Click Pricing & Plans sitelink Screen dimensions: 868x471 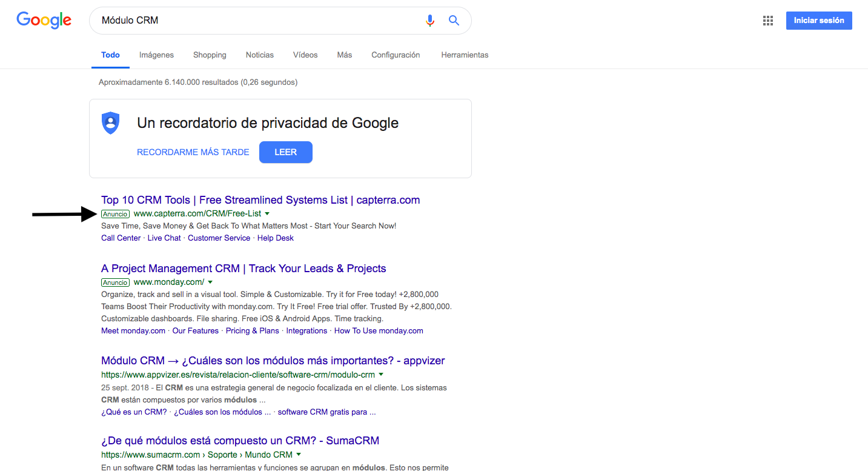click(x=253, y=331)
